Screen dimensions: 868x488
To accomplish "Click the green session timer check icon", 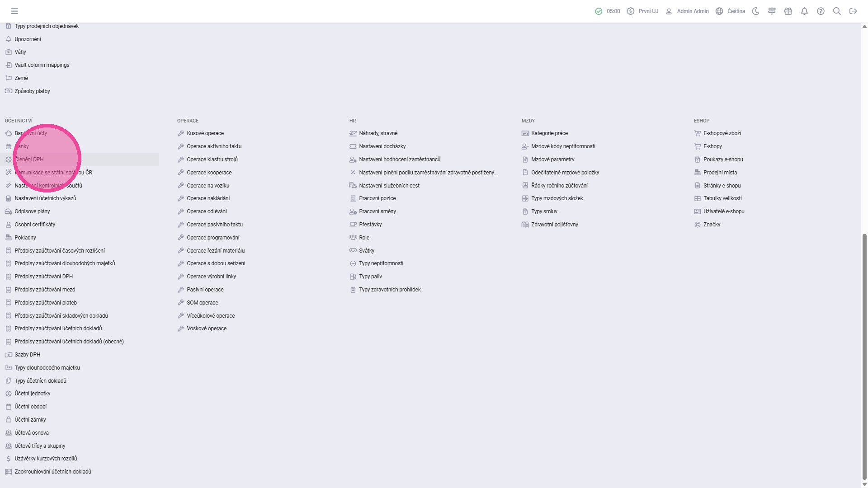I will pyautogui.click(x=599, y=11).
